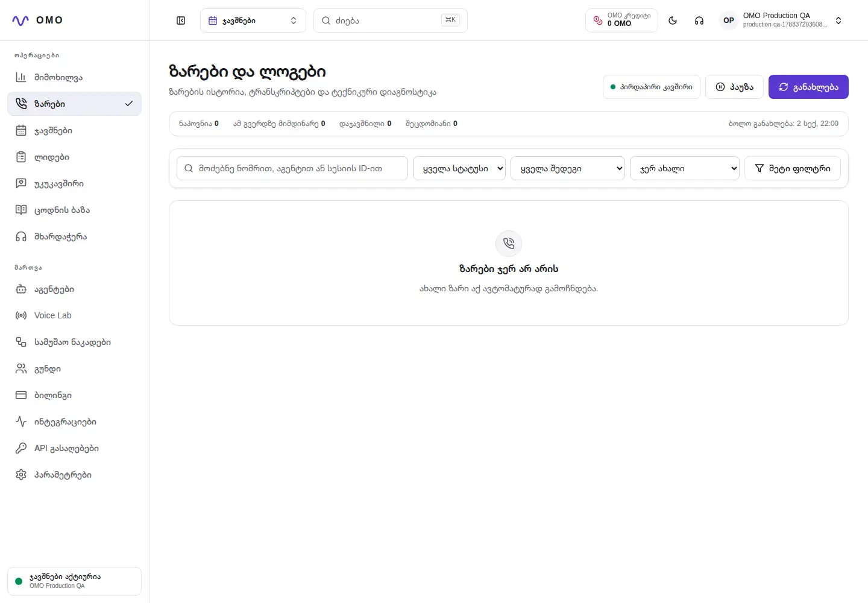Collapse the sidebar panel icon
868x603 pixels.
pos(181,21)
